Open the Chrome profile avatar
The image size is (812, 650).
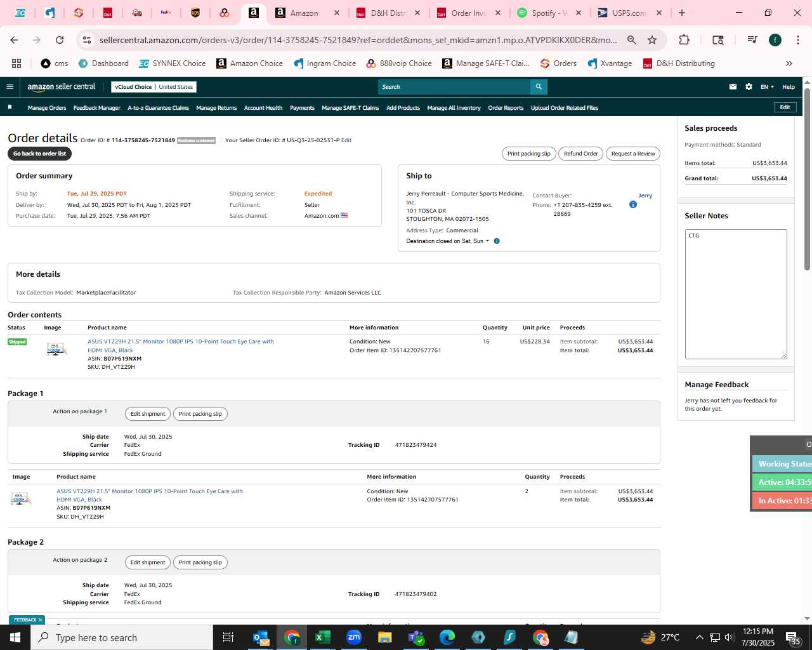[775, 40]
